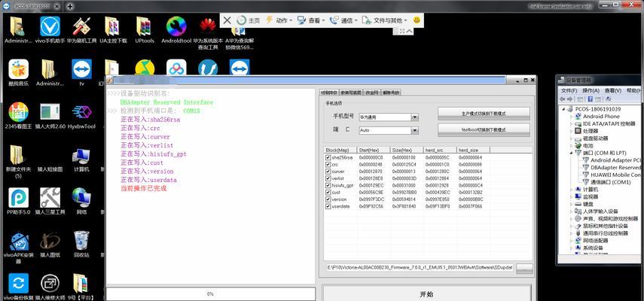The image size is (644, 301).
Task: Select HUAWEI Mobile Con device entry
Action: click(x=612, y=175)
